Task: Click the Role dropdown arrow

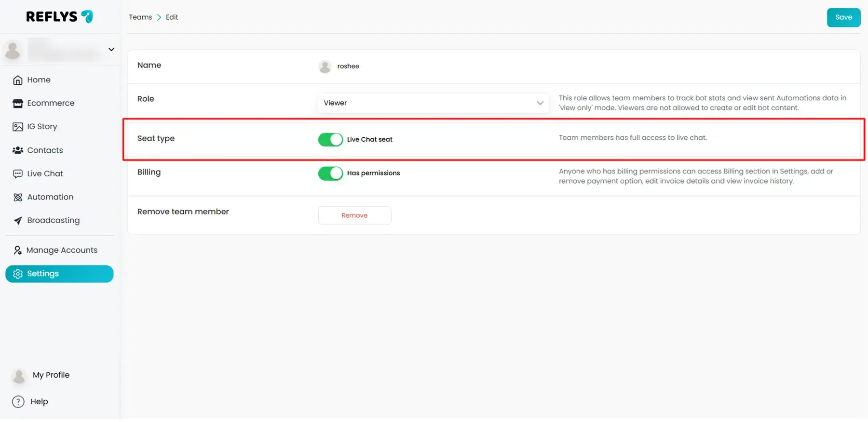Action: point(540,103)
